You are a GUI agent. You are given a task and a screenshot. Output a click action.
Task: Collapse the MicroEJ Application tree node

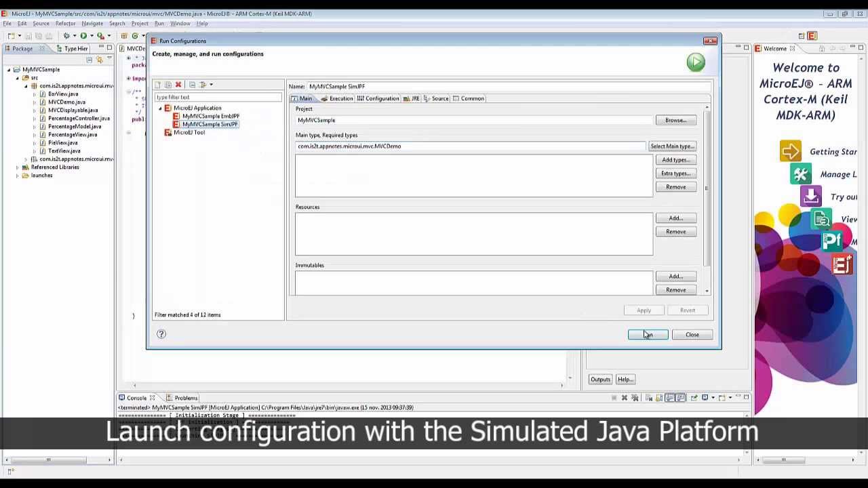(160, 108)
